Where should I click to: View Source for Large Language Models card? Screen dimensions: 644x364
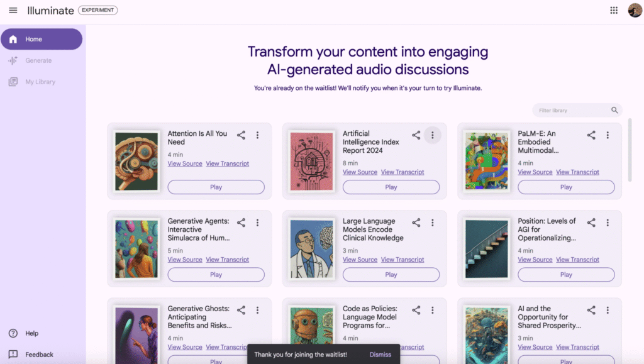pos(360,260)
